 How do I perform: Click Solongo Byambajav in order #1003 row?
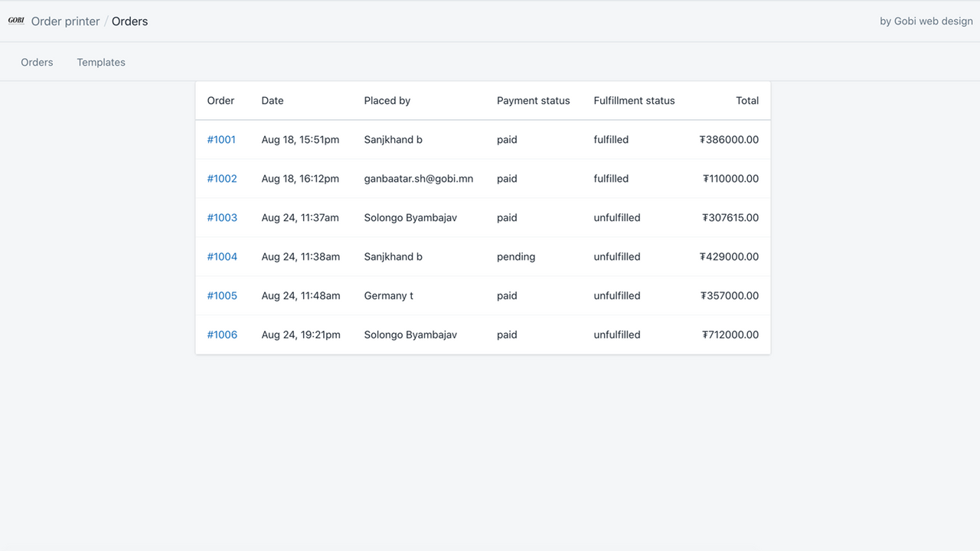coord(410,217)
